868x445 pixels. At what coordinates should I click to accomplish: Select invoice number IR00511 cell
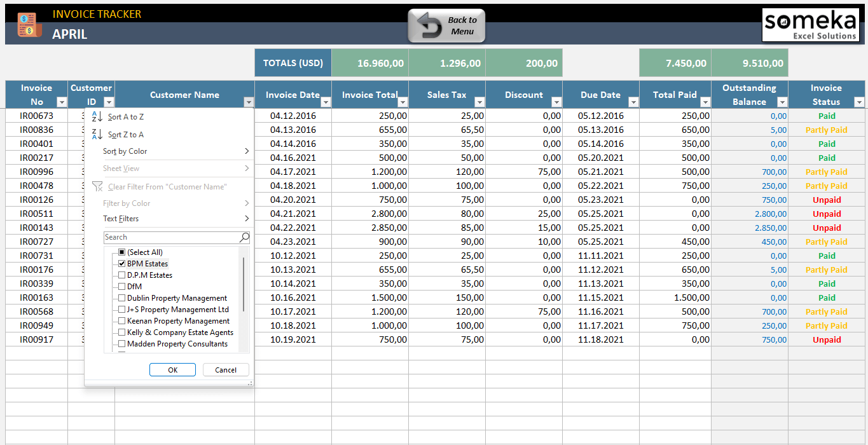[37, 214]
